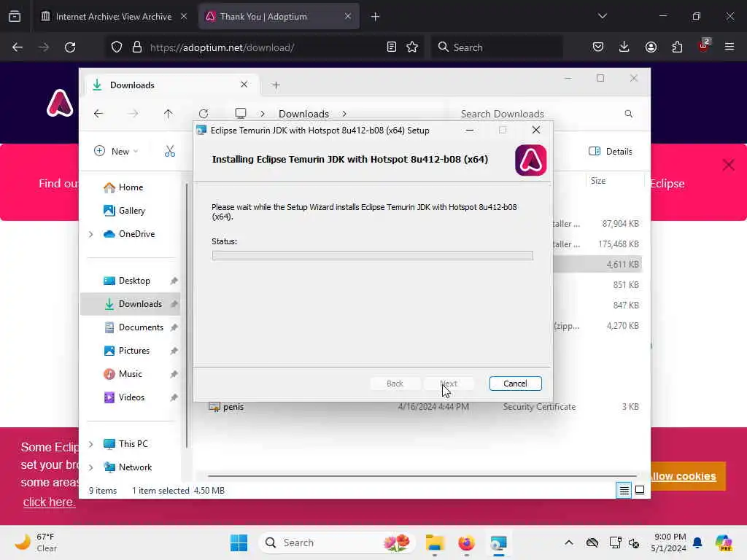Image resolution: width=747 pixels, height=560 pixels.
Task: Open Firefox tracking protection shield
Action: pos(117,47)
